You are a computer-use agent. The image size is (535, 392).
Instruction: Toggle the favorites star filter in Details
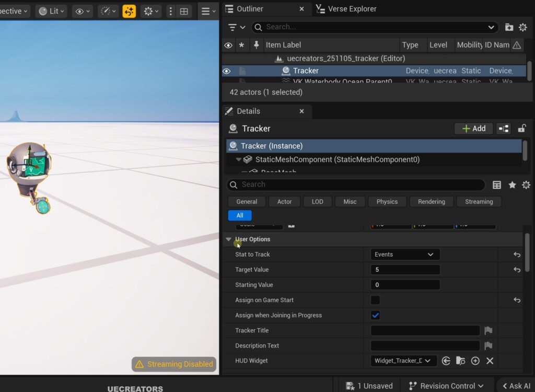pos(512,185)
